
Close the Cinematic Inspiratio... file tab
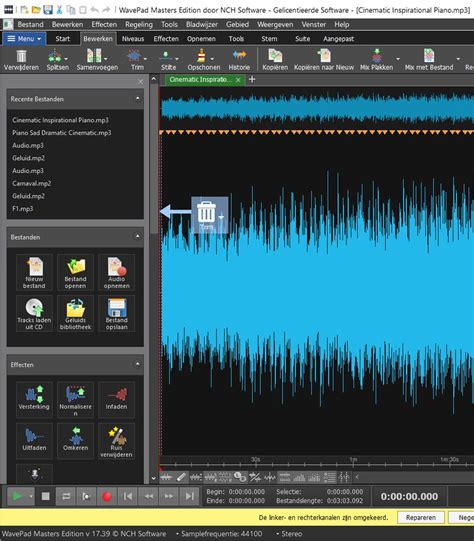click(238, 80)
